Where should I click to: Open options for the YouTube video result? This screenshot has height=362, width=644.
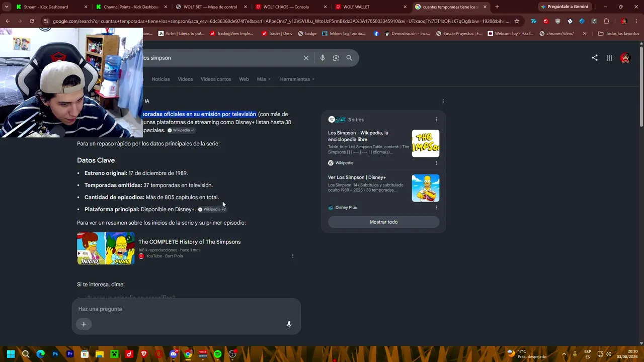click(x=292, y=256)
